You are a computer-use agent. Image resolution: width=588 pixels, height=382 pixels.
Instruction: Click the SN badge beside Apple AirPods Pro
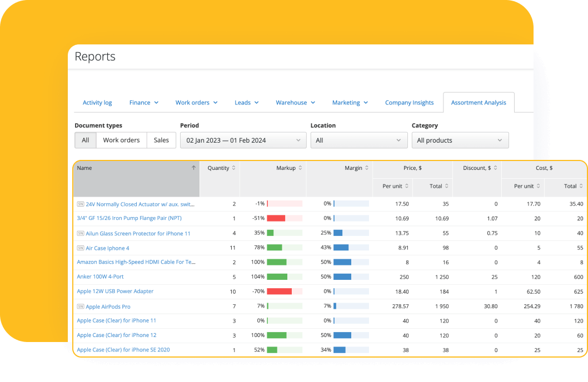(x=81, y=306)
